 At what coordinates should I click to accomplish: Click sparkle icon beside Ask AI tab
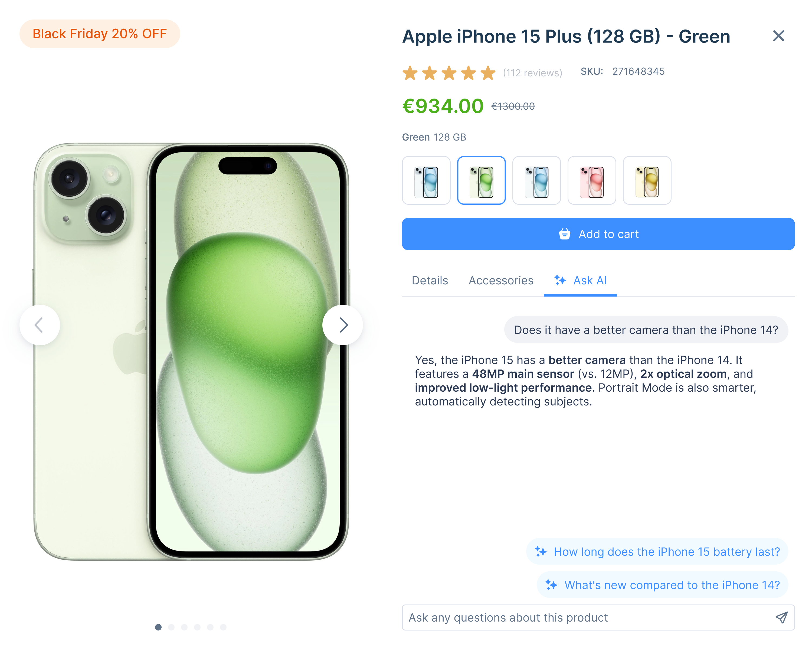pos(560,280)
